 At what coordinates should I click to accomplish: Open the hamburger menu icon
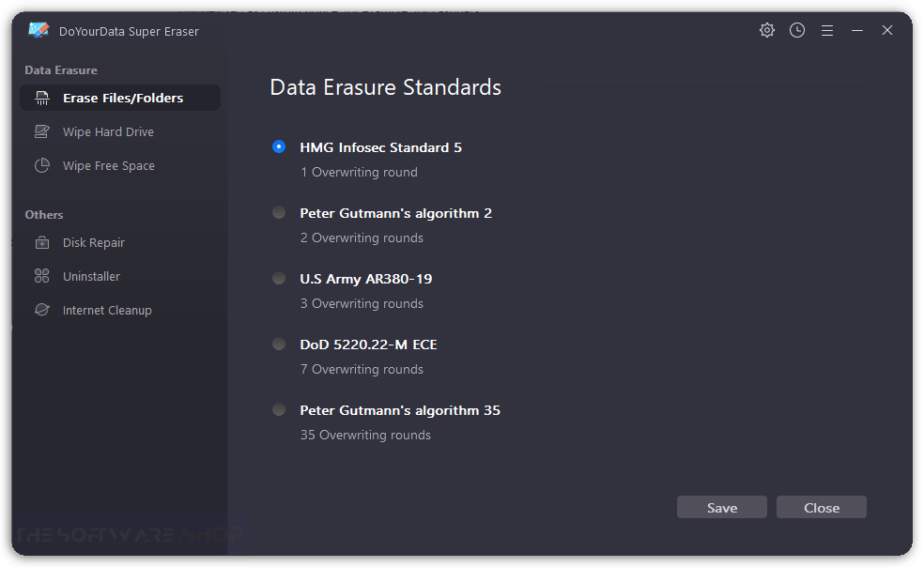click(826, 30)
